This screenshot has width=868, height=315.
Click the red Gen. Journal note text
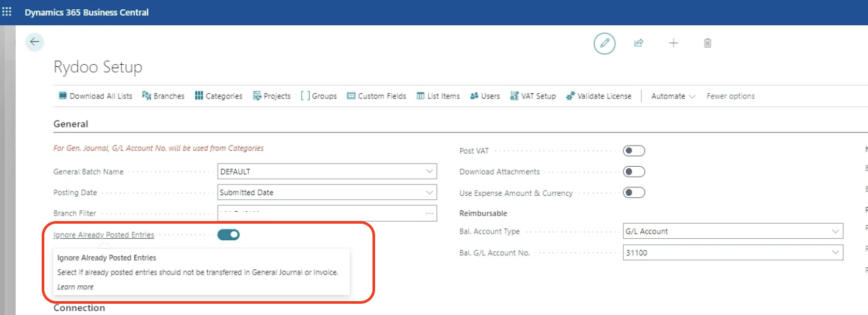click(158, 148)
